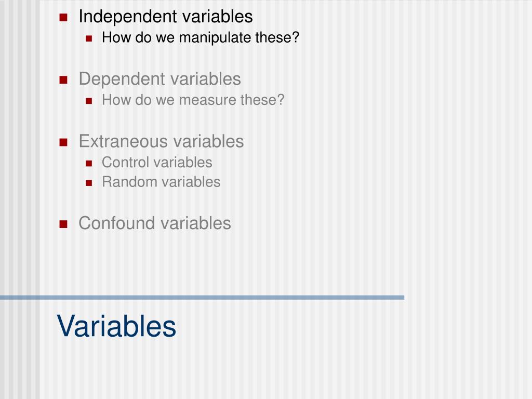Click the small bullet before Random variables
The image size is (532, 399).
(x=89, y=183)
